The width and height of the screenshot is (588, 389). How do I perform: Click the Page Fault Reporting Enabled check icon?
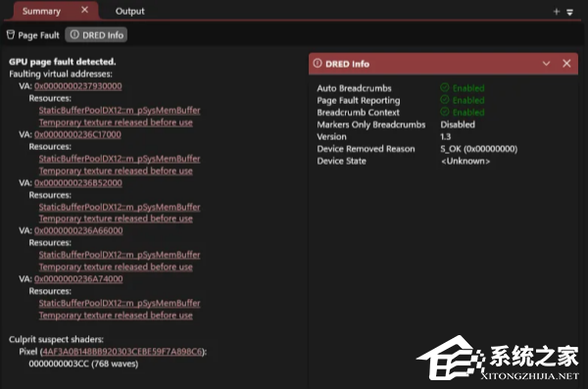(x=445, y=100)
